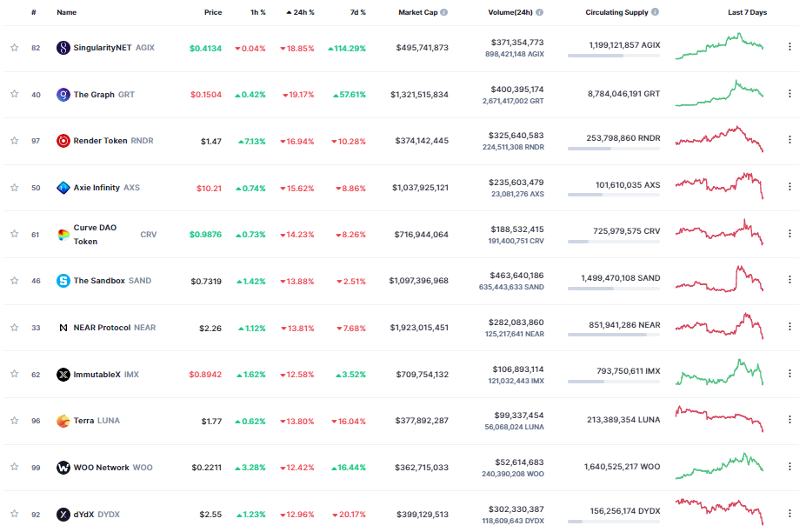Open the Axie Infinity AXS coin page
806x532 pixels.
106,188
